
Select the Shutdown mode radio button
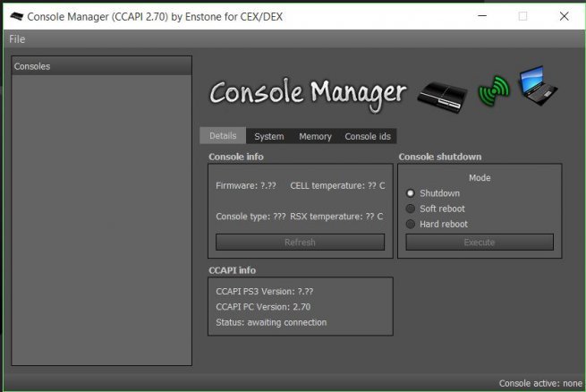412,193
